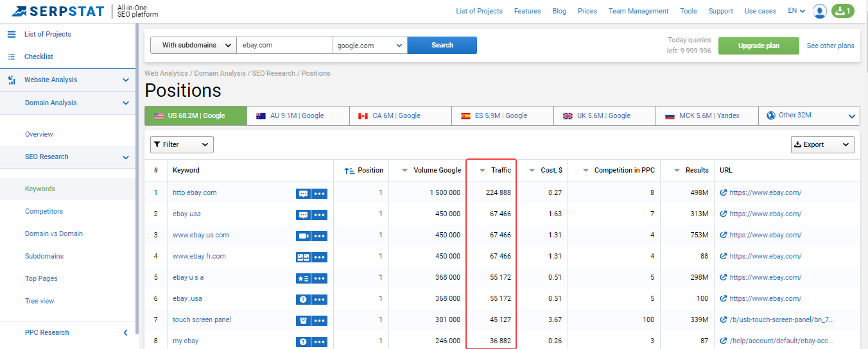
Task: Click question mark icon for 'ebay .usa'
Action: point(303,299)
